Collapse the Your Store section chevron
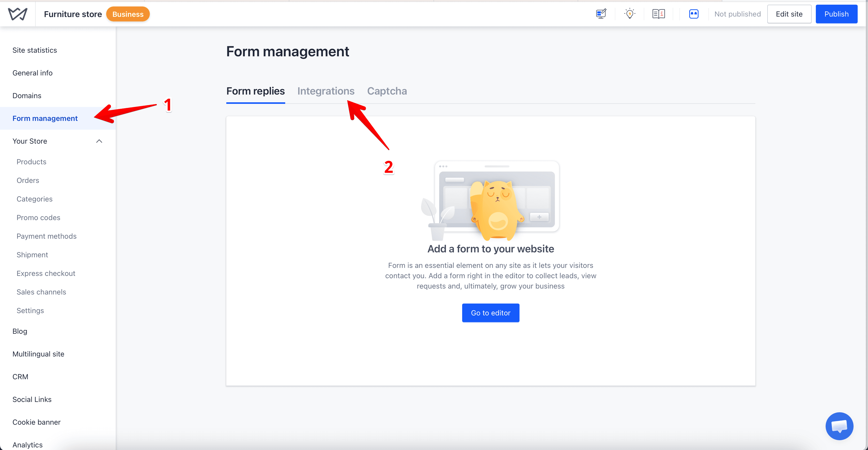The width and height of the screenshot is (868, 450). (99, 141)
